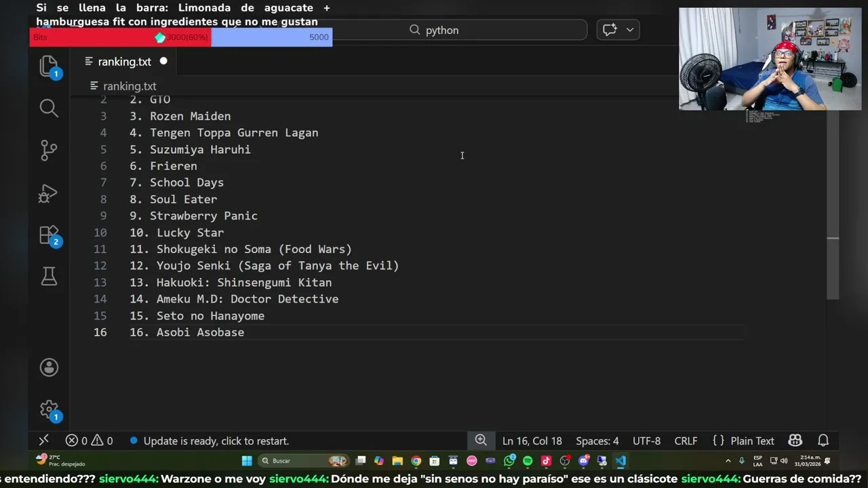This screenshot has width=868, height=488.
Task: Open the Source Control view
Action: tap(49, 150)
